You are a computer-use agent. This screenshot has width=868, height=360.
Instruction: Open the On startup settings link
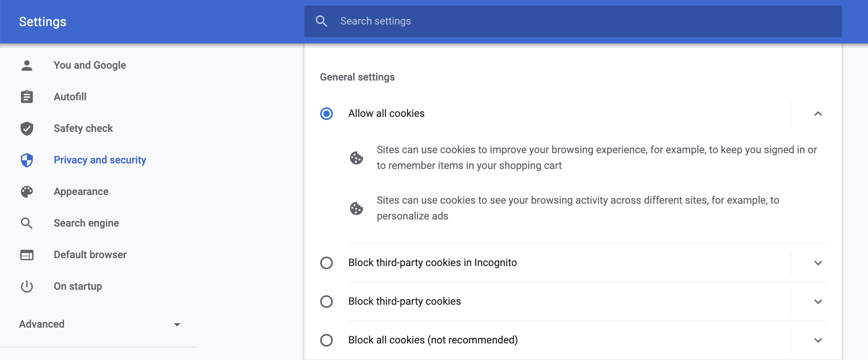(x=78, y=286)
